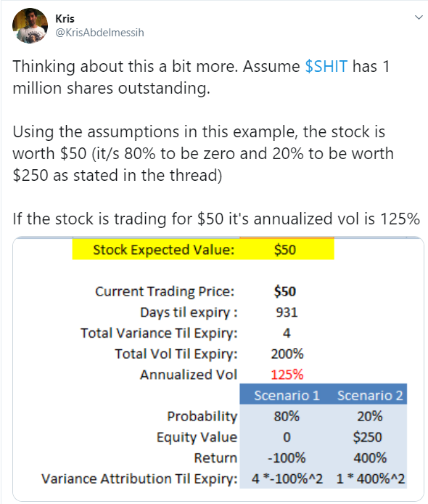
Task: Select the Scenario 2 column header
Action: (x=370, y=395)
